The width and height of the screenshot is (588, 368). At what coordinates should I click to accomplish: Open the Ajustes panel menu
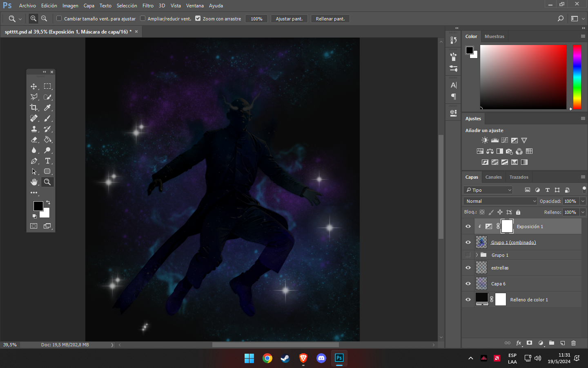point(583,119)
